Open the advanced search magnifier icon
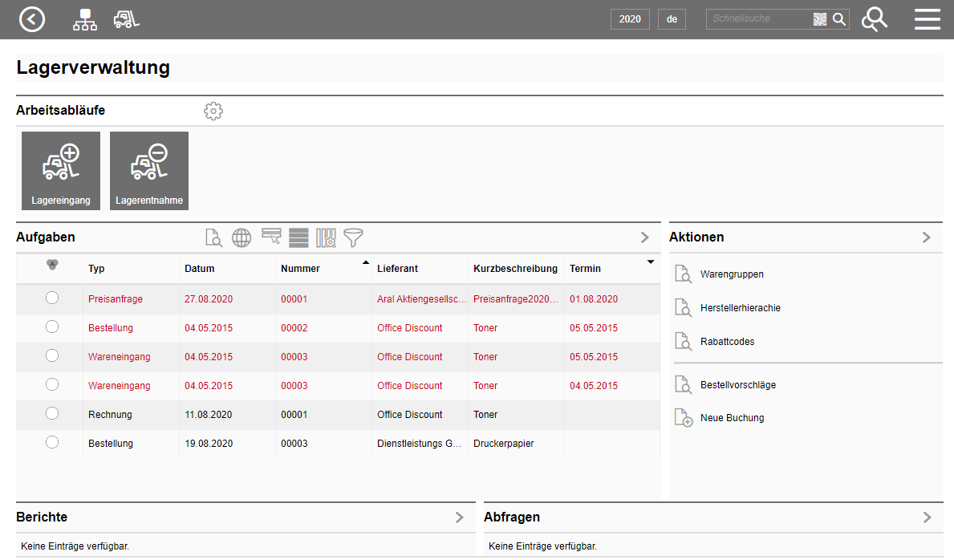Screen dimensions: 954x560 click(x=874, y=19)
